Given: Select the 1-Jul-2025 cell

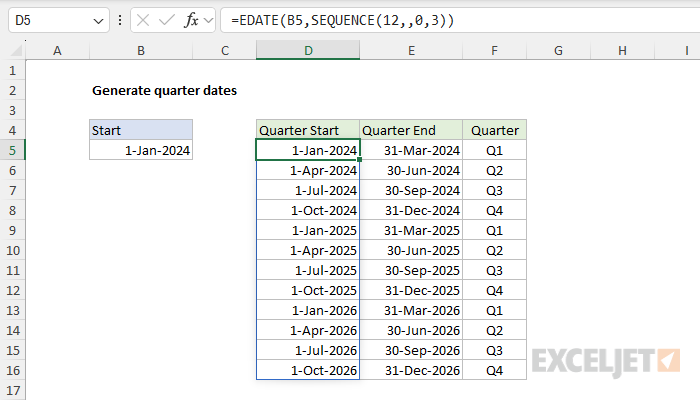Looking at the screenshot, I should 308,271.
